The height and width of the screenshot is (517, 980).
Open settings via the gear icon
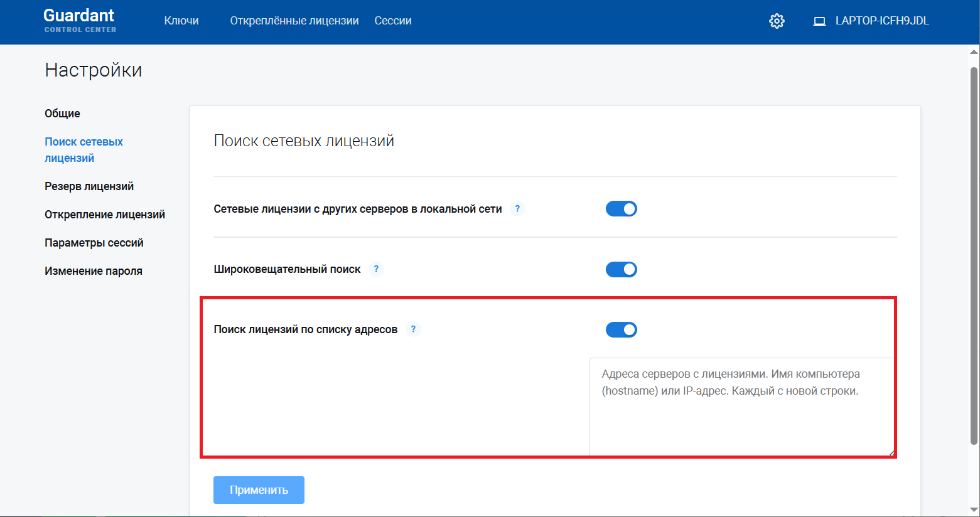coord(777,21)
